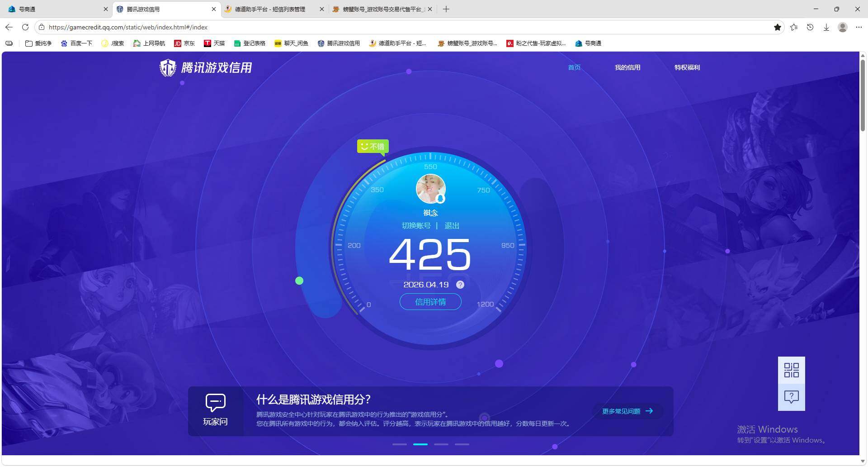
Task: Open the 号商通 bookmark in bookmarks bar
Action: pos(588,43)
